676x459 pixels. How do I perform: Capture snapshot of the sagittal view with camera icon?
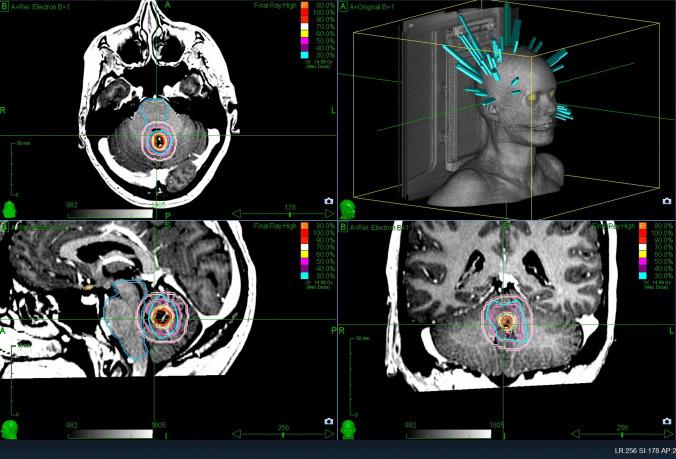(x=329, y=421)
